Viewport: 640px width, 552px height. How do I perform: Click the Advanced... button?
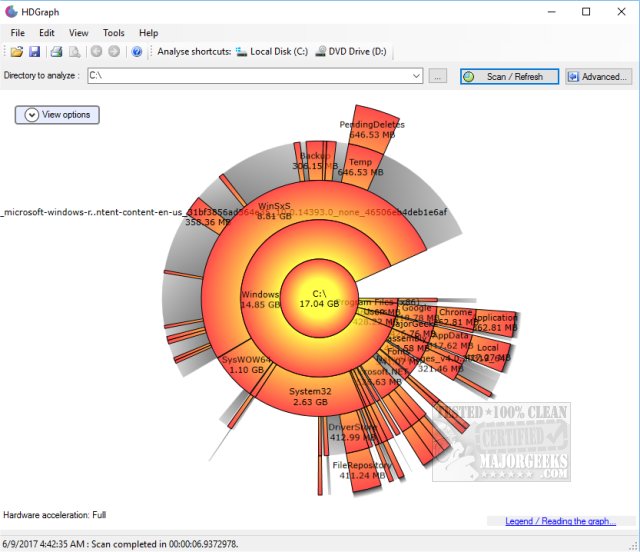coord(599,76)
